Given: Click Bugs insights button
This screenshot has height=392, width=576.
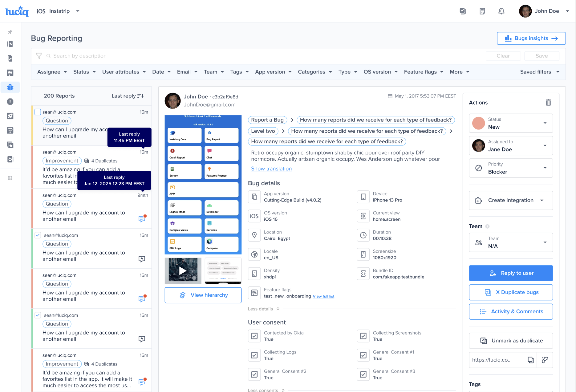Looking at the screenshot, I should [x=531, y=38].
